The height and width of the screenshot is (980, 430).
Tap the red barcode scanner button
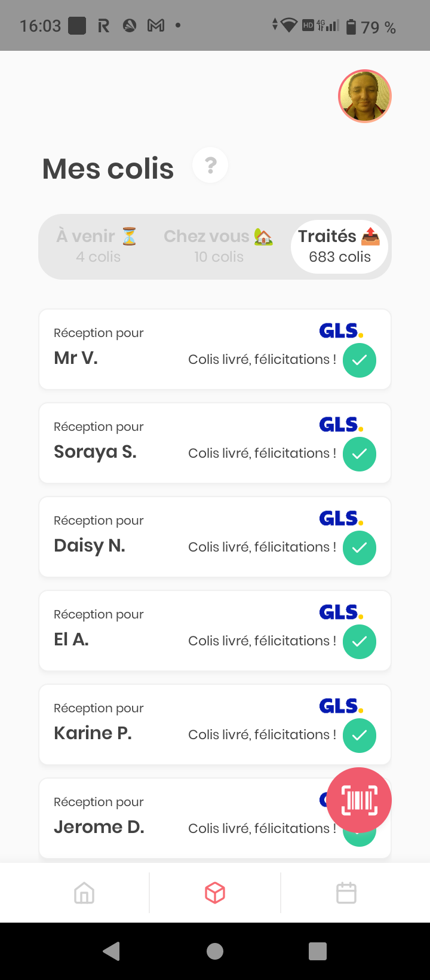tap(360, 800)
